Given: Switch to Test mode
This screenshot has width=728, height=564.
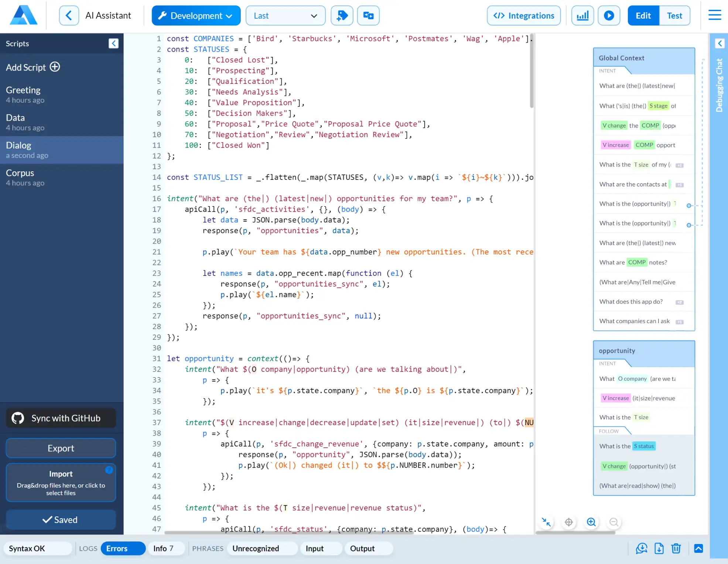Looking at the screenshot, I should (674, 16).
